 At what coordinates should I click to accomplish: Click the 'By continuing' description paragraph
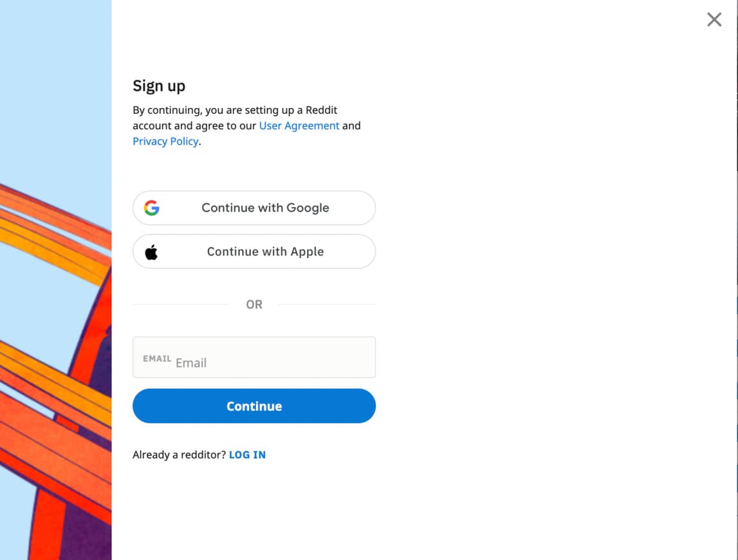246,125
